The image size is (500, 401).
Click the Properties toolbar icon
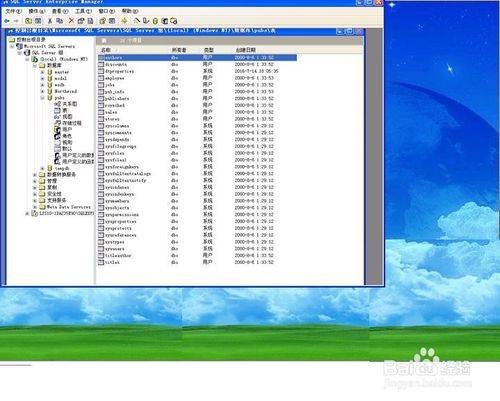tap(81, 21)
